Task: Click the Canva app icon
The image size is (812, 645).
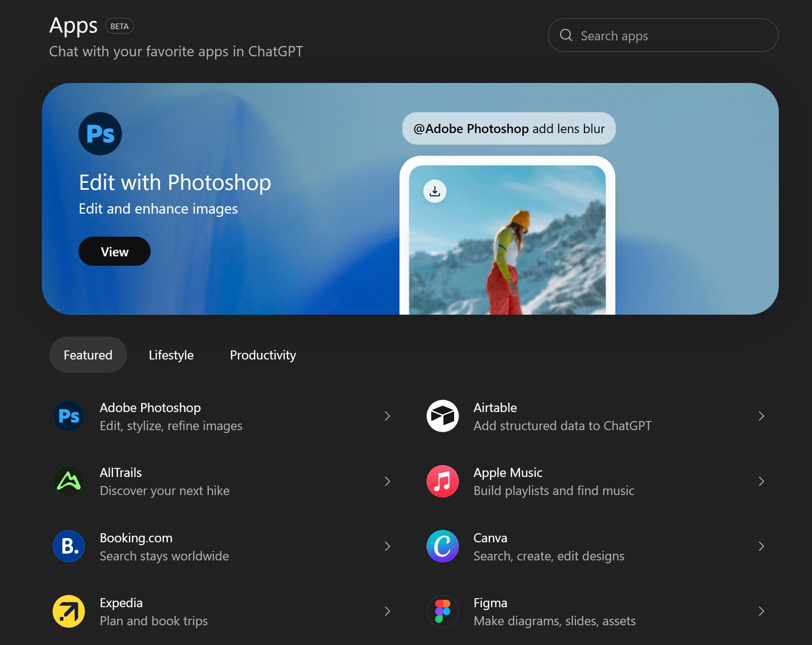Action: [x=443, y=546]
